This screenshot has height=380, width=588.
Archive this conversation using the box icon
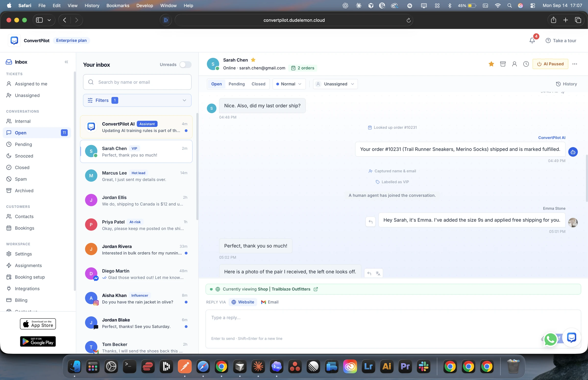pyautogui.click(x=503, y=64)
